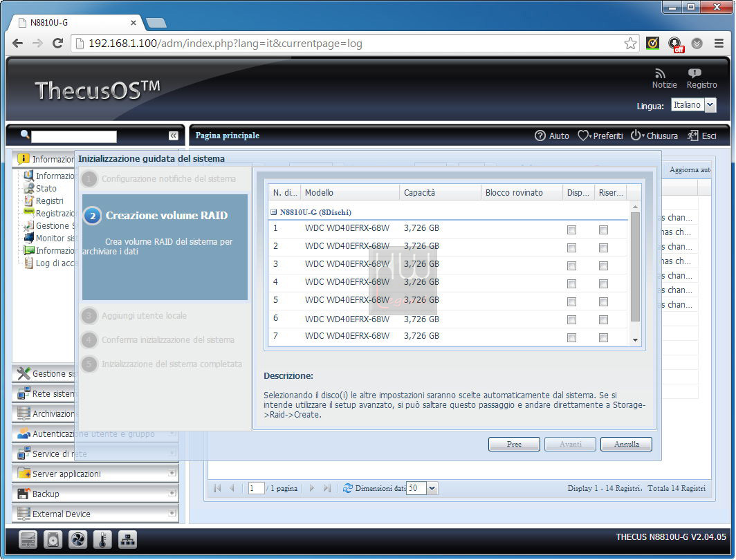Select Configurazione notifiche del sistema step
Image resolution: width=736 pixels, height=560 pixels.
pos(159,179)
